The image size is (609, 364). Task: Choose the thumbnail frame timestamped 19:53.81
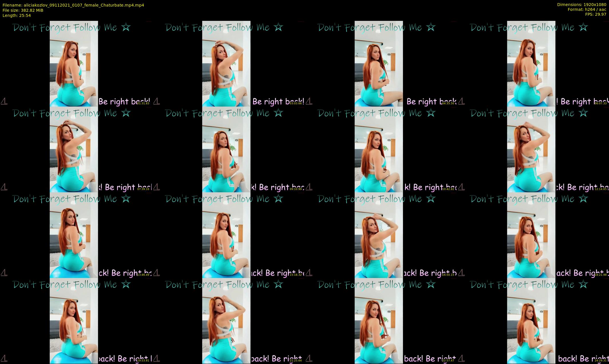[x=76, y=321]
